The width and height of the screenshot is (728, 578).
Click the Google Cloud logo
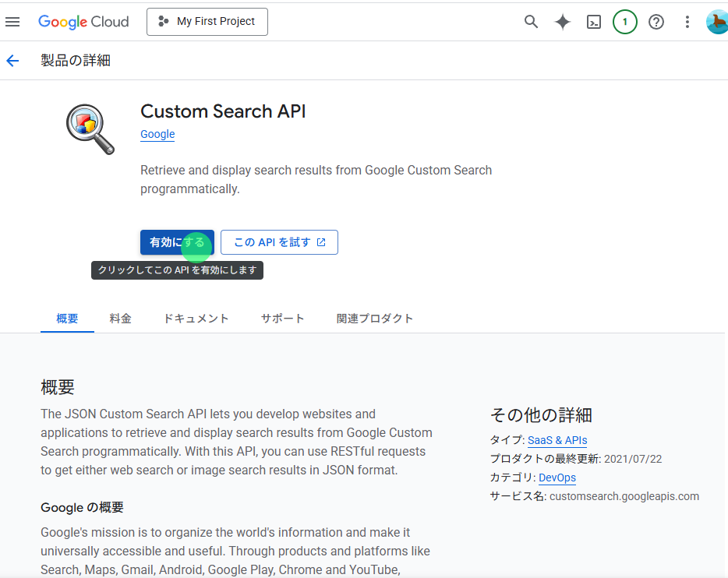(83, 22)
